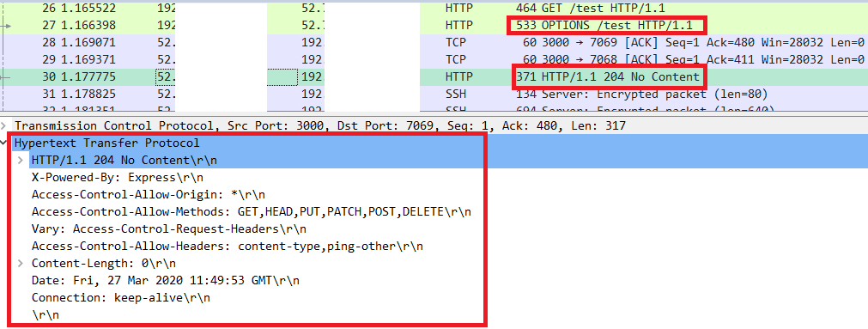This screenshot has width=868, height=329.
Task: Select packet 29 ACK to port 7068
Action: [434, 59]
